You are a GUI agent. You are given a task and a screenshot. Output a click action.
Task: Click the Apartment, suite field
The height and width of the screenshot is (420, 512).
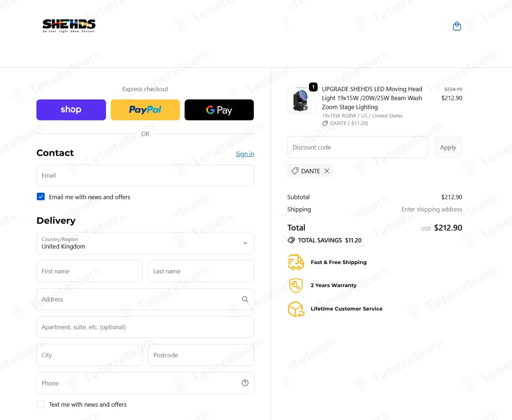[x=145, y=327]
